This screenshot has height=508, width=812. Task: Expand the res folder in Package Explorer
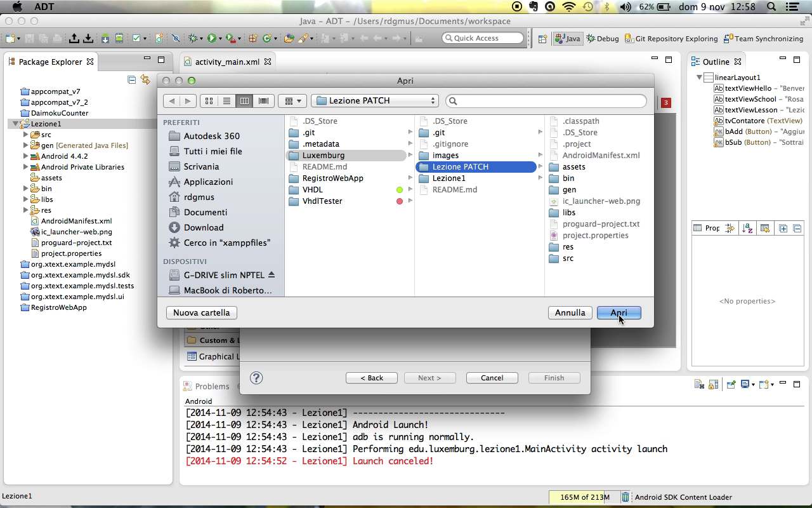point(25,210)
